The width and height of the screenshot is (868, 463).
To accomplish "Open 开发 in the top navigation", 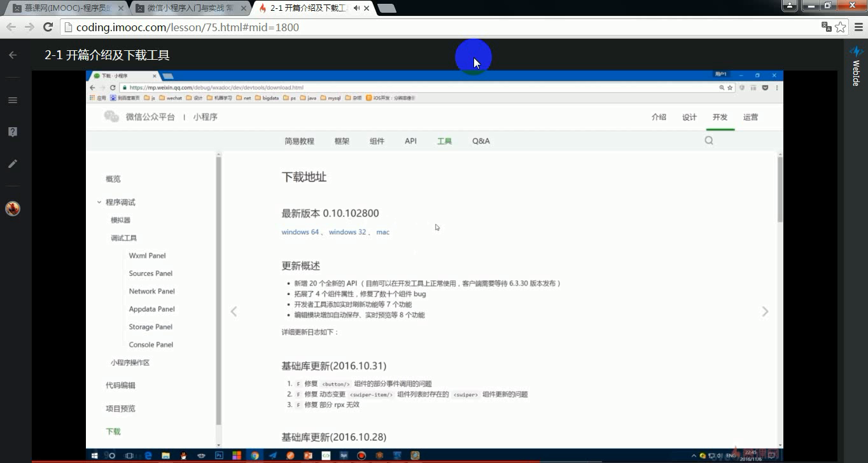I will [720, 117].
